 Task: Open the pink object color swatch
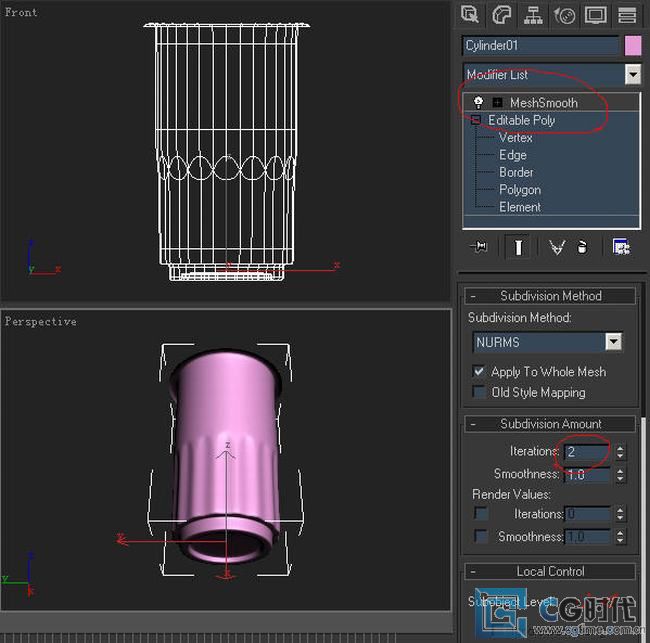click(x=633, y=45)
